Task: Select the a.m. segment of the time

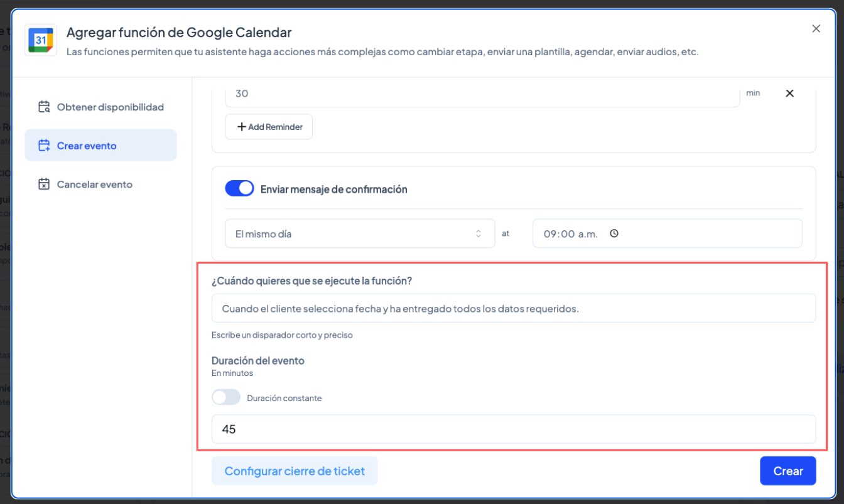Action: pos(588,233)
